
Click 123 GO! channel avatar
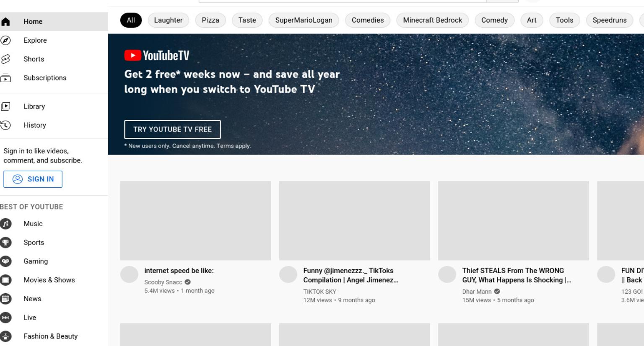pyautogui.click(x=606, y=274)
